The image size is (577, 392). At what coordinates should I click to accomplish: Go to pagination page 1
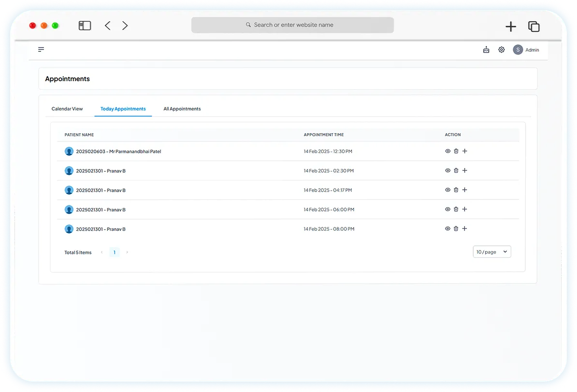pyautogui.click(x=115, y=252)
